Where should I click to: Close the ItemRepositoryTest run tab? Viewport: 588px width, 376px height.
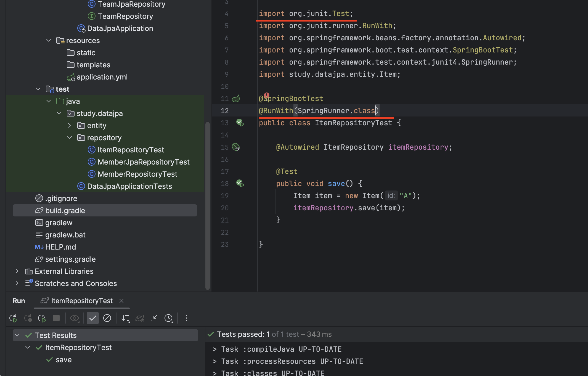[x=121, y=301]
